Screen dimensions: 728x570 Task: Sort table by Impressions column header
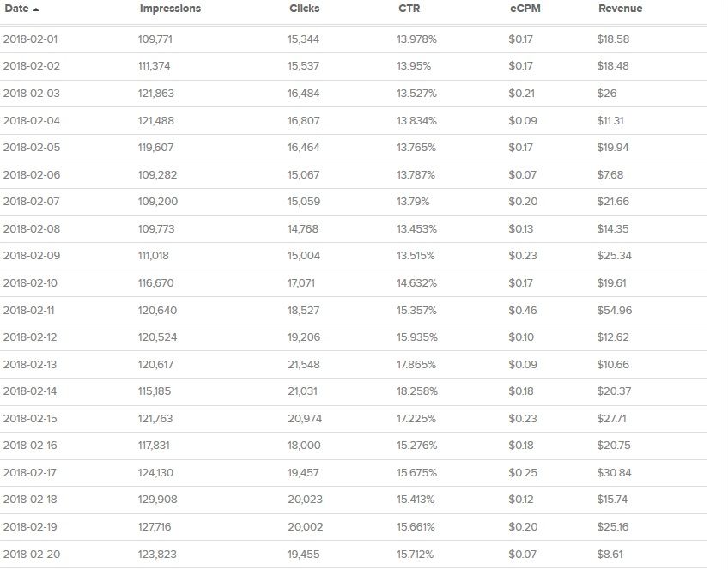pos(169,9)
